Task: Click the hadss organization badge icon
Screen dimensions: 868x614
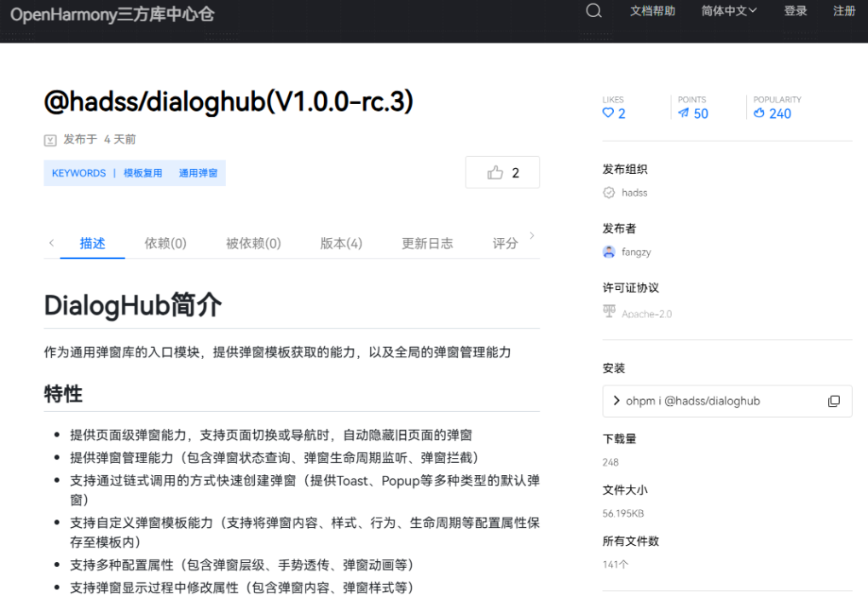Action: pos(609,193)
